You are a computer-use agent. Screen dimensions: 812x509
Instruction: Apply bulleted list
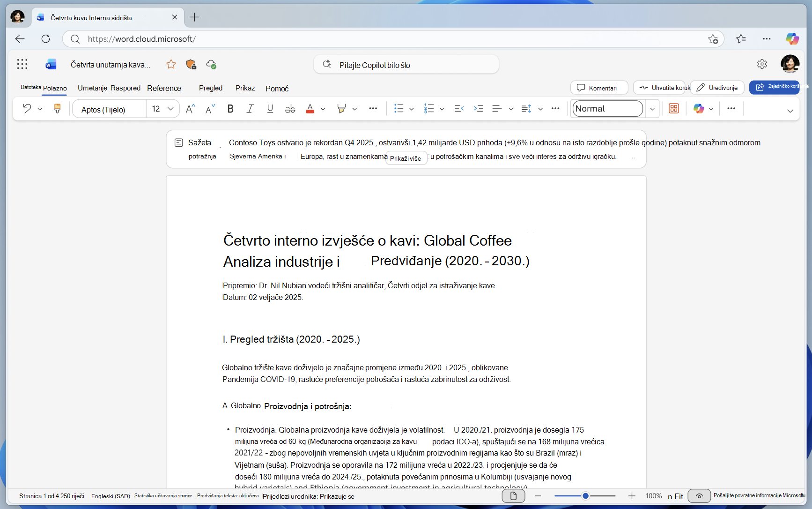(x=399, y=109)
